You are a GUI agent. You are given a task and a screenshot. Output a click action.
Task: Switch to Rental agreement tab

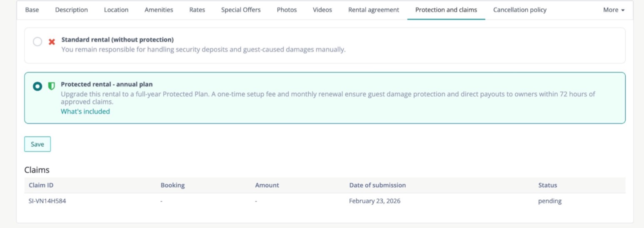(x=373, y=10)
